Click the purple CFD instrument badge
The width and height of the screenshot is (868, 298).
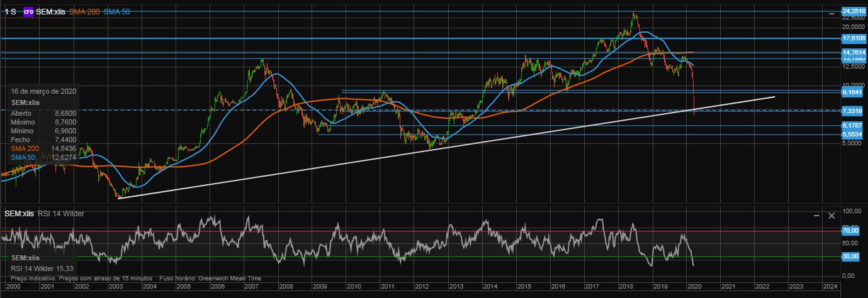pos(28,12)
